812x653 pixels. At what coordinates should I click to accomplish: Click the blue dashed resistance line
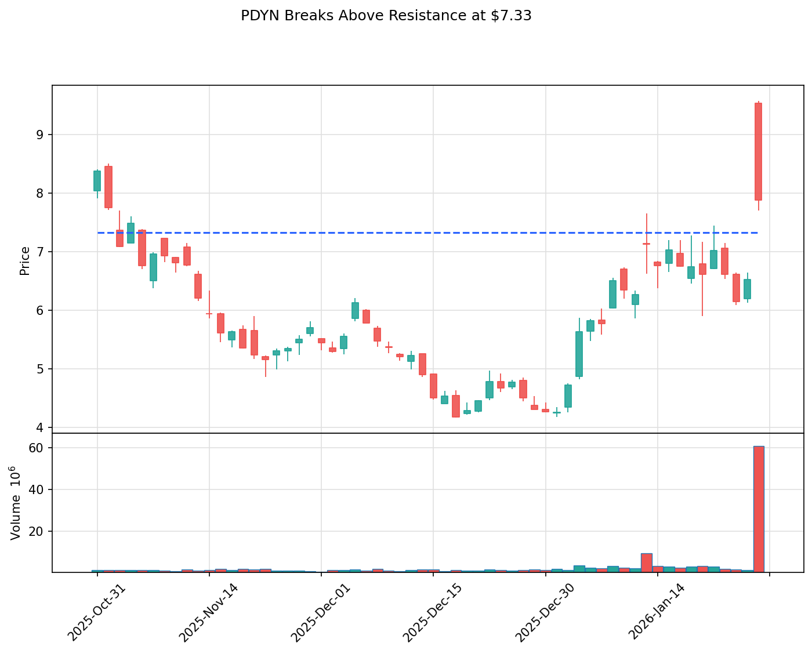(427, 233)
